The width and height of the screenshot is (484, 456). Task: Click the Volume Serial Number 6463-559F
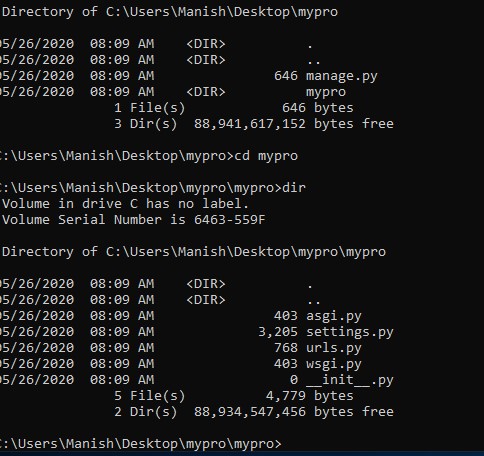point(229,220)
